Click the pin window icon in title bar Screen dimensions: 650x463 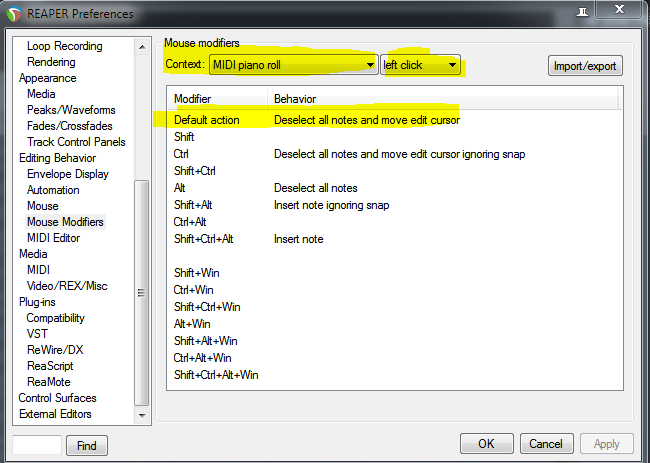[x=582, y=11]
